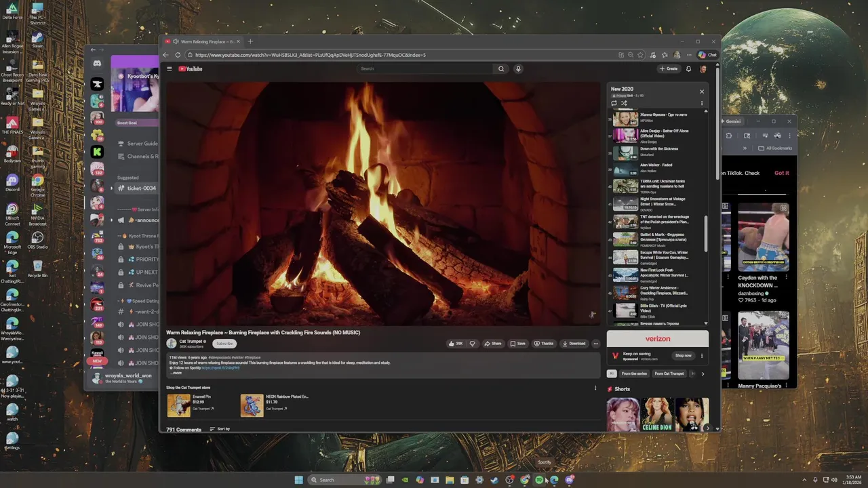868x488 pixels.
Task: Mute tab via the tab speaker icon
Action: click(176, 41)
